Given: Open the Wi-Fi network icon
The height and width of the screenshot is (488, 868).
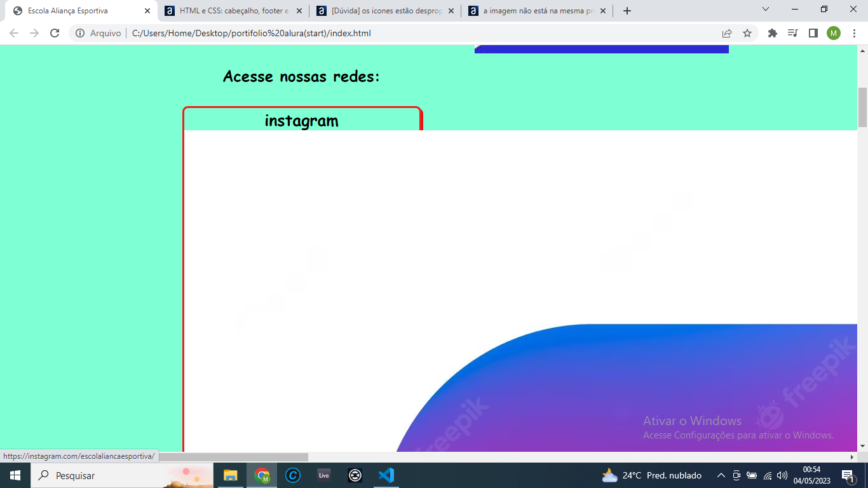Looking at the screenshot, I should tap(768, 475).
